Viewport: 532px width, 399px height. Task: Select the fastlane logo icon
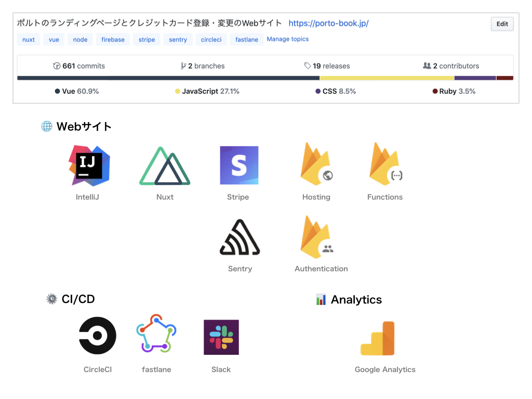click(156, 333)
